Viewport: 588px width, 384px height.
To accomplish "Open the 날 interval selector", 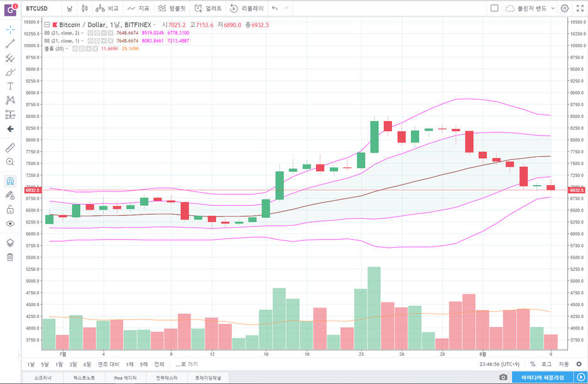I will [69, 8].
